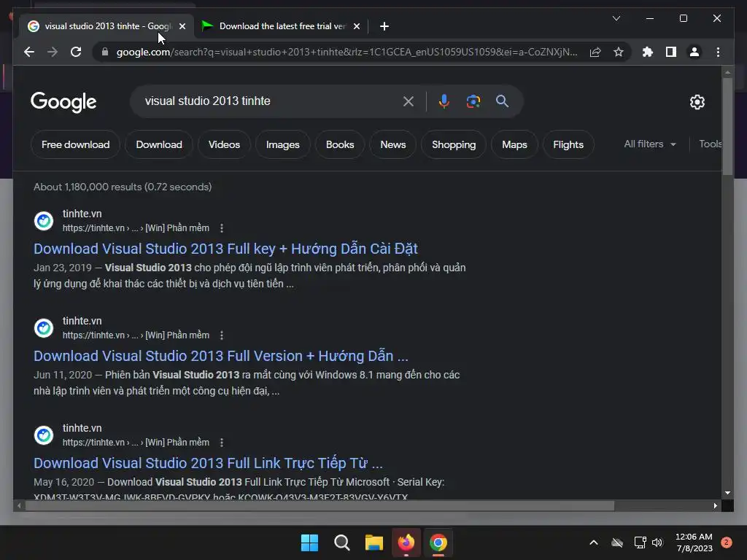747x560 pixels.
Task: Open the new tab plus button
Action: pos(384,26)
